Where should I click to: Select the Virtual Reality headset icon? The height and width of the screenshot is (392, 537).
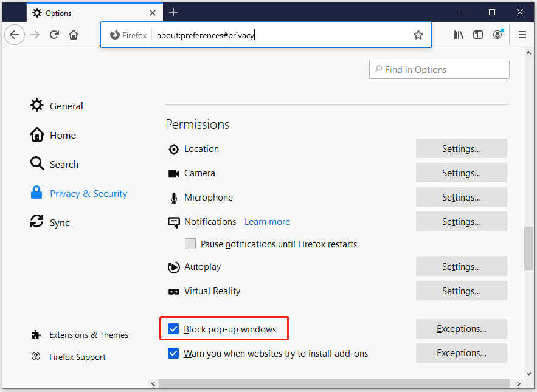pyautogui.click(x=173, y=291)
